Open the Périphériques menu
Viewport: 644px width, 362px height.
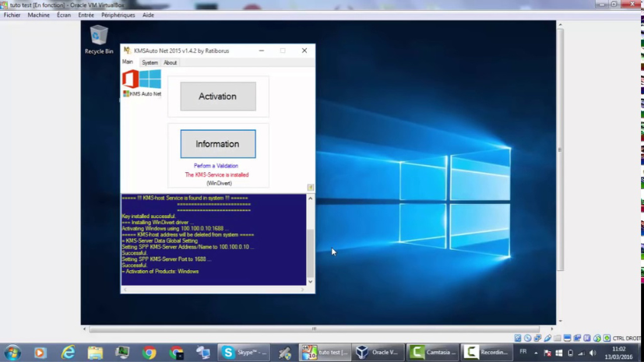(x=118, y=15)
